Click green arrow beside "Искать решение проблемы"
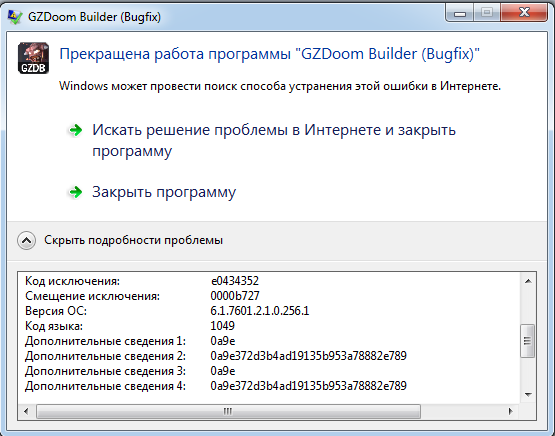The width and height of the screenshot is (555, 436). point(75,130)
